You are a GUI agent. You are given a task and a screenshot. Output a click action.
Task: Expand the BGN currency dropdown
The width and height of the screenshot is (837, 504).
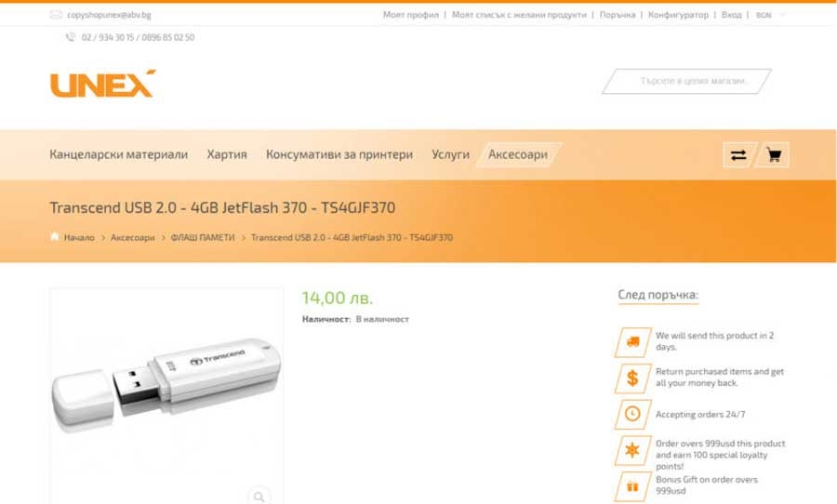coord(771,15)
